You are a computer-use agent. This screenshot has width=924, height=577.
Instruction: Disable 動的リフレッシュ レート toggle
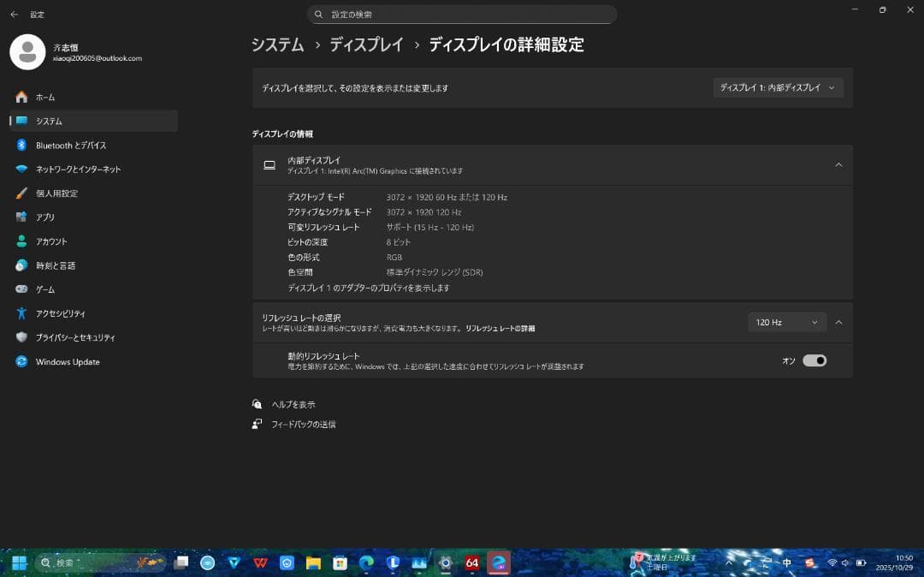pos(814,360)
